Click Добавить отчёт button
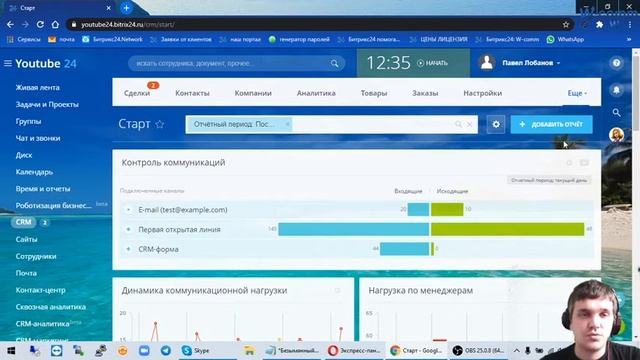The image size is (640, 360). pyautogui.click(x=551, y=124)
